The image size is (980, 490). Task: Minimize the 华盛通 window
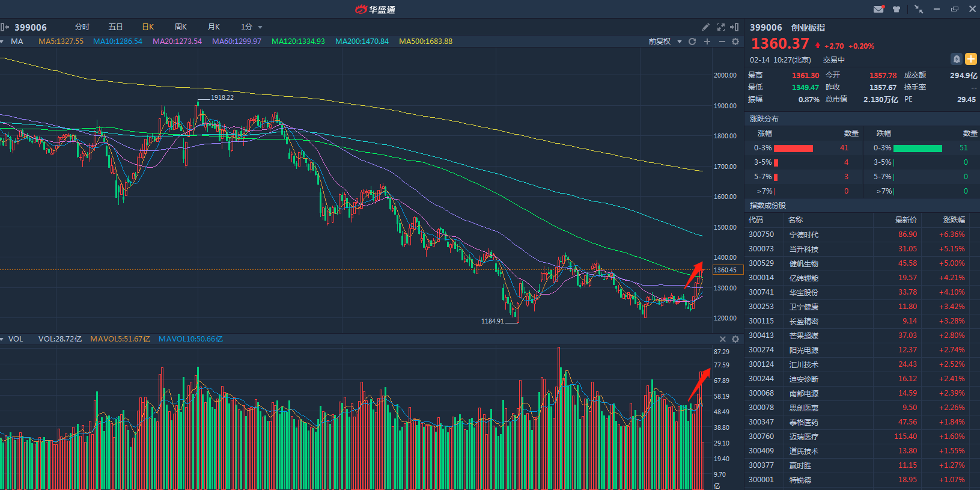click(937, 9)
